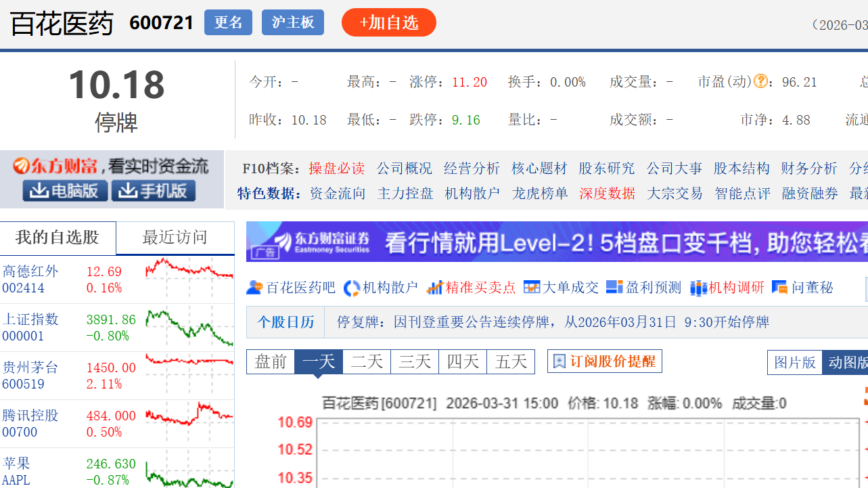Screen dimensions: 868x488
Task: Switch to the 最近访问 tab
Action: pyautogui.click(x=175, y=238)
